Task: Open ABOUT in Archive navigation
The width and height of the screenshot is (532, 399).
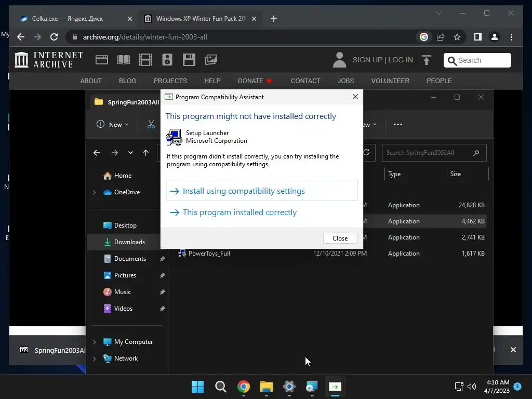Action: point(91,81)
